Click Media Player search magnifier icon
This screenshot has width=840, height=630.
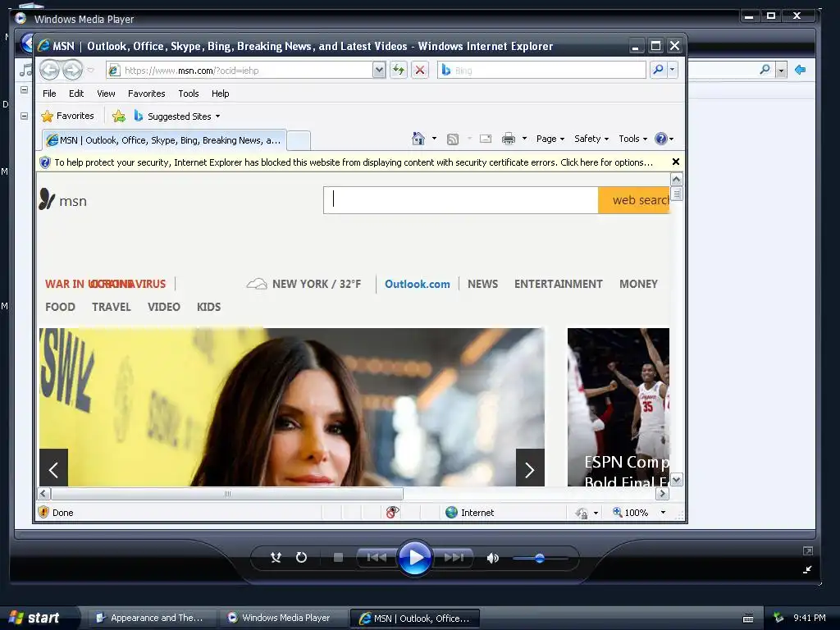tap(765, 70)
